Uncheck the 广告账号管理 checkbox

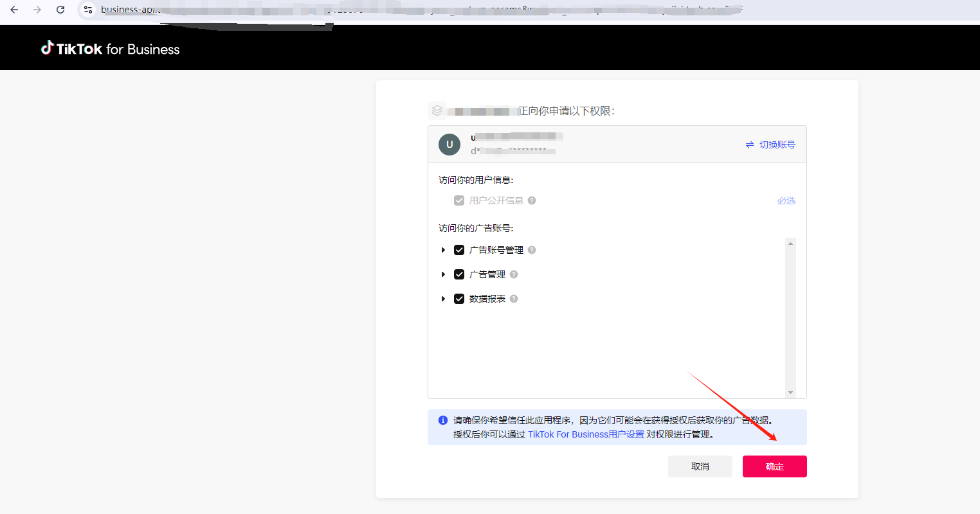pos(459,250)
